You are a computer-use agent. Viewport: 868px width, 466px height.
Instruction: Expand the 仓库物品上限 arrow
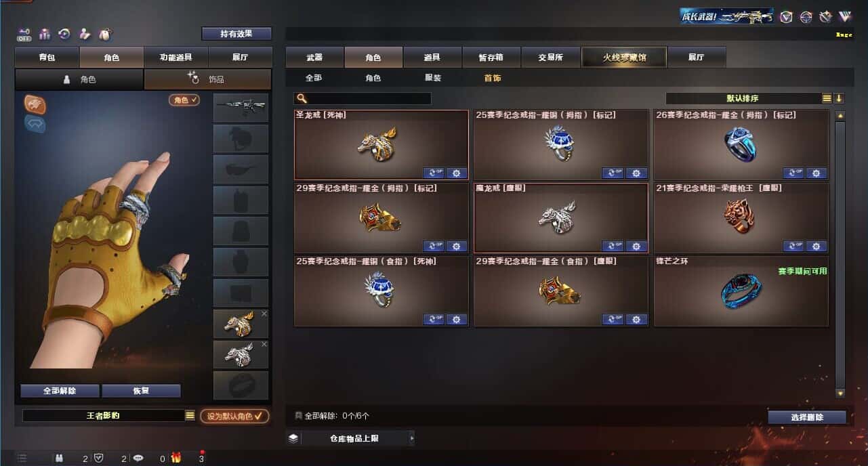[411, 438]
